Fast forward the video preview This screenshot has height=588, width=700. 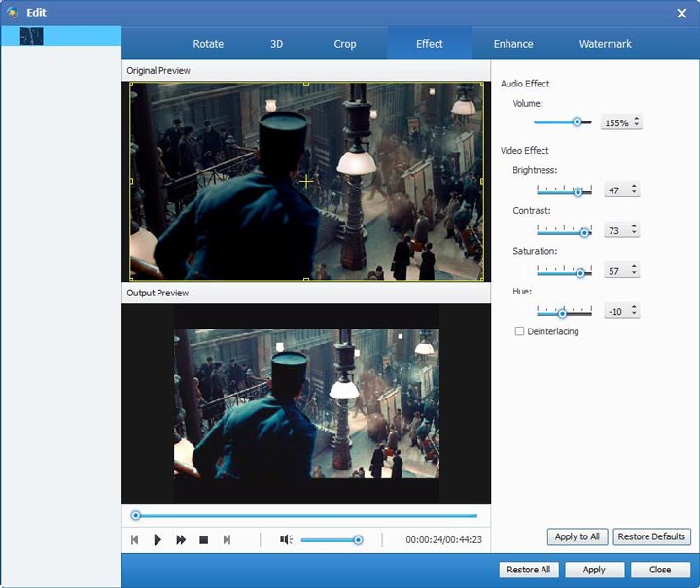[181, 539]
